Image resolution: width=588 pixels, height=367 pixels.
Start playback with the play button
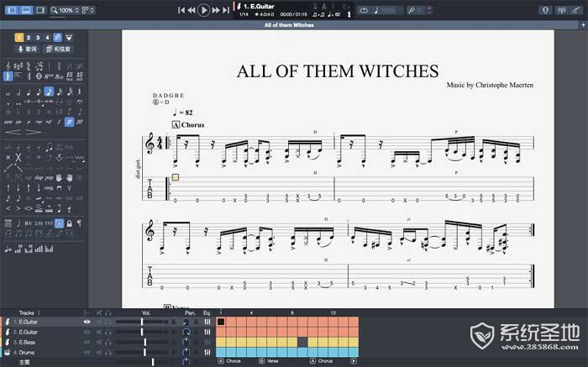203,10
